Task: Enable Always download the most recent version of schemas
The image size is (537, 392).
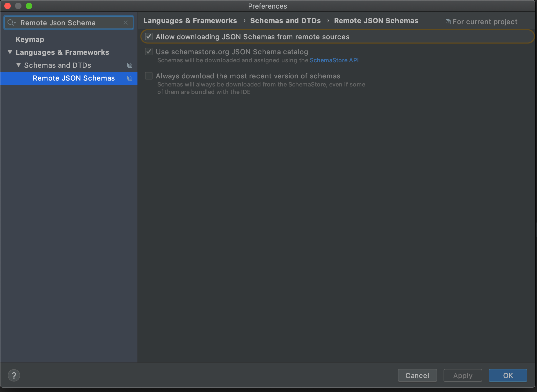Action: [149, 76]
